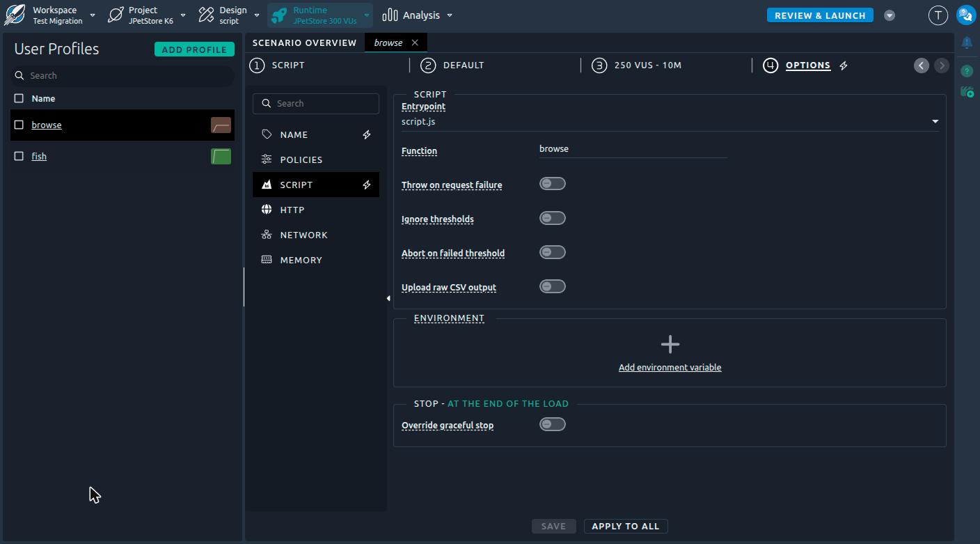Open the chat support icon
Image resolution: width=980 pixels, height=544 pixels.
(x=966, y=15)
